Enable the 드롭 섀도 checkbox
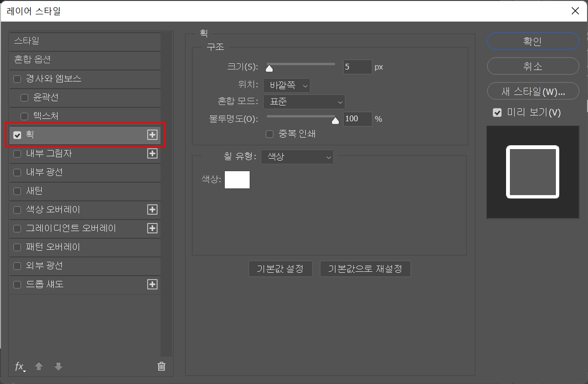The width and height of the screenshot is (588, 384). pos(18,285)
